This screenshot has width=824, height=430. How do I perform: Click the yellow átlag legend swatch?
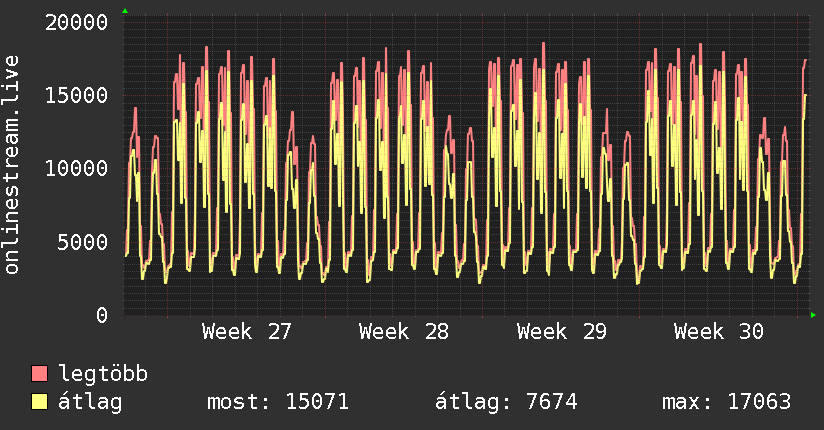39,402
